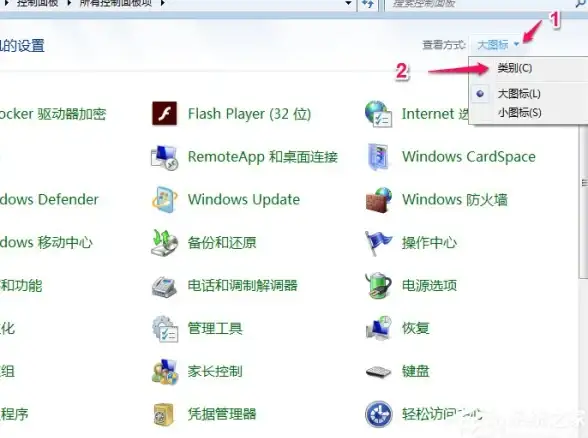Image resolution: width=588 pixels, height=438 pixels.
Task: Click the 家长控制 link
Action: [215, 371]
